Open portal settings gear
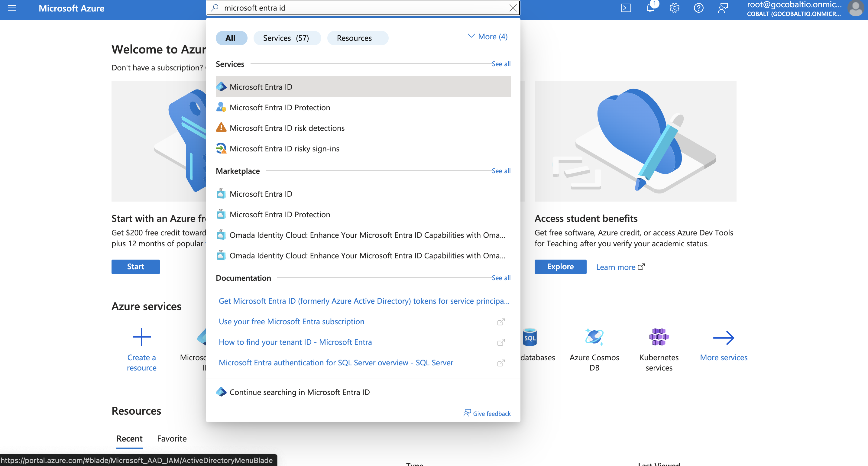This screenshot has width=868, height=466. (x=674, y=8)
